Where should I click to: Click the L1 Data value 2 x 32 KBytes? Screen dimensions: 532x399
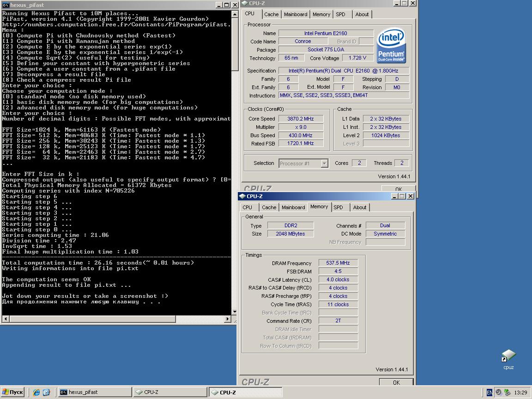coord(386,119)
